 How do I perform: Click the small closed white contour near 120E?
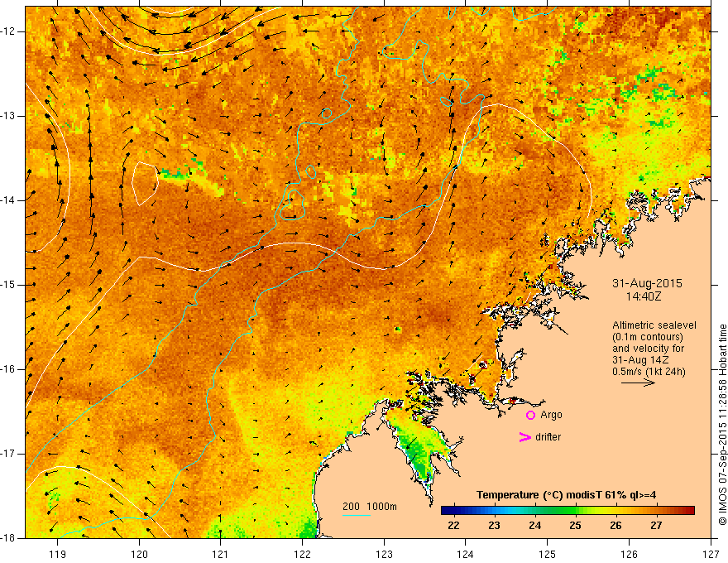click(x=145, y=184)
